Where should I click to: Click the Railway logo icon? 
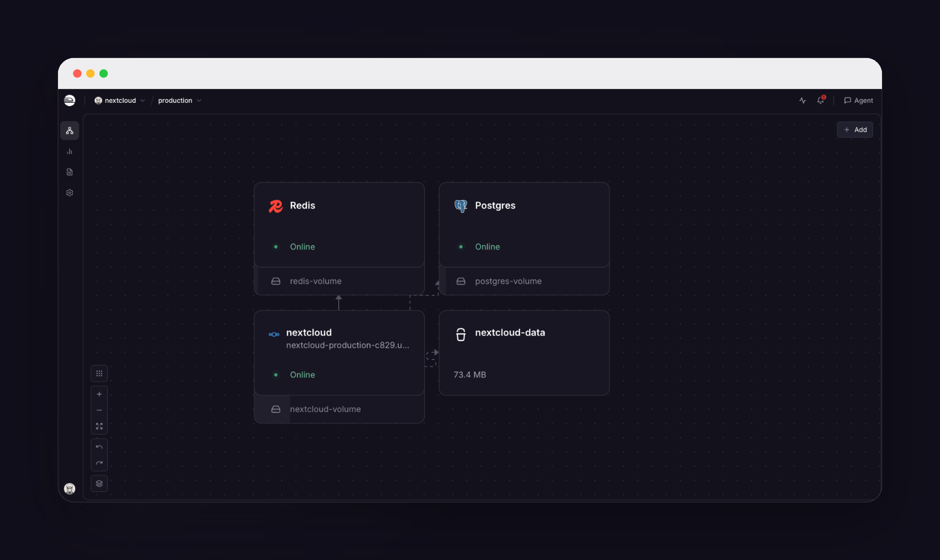click(70, 100)
